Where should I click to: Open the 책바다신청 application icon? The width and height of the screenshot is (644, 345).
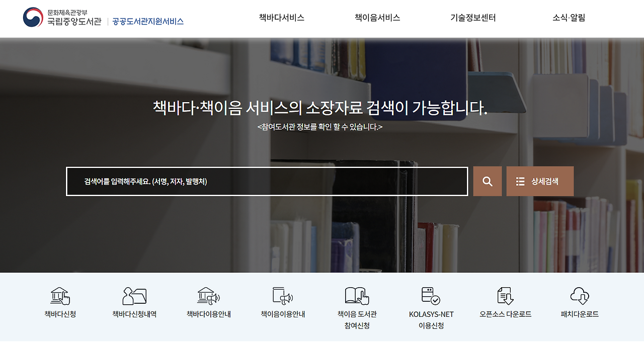59,296
